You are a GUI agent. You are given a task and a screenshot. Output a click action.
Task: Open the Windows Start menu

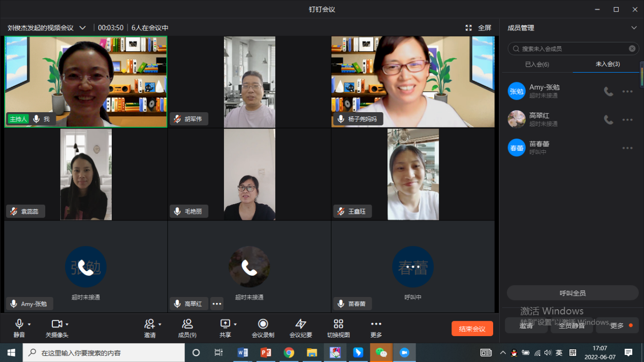click(11, 352)
